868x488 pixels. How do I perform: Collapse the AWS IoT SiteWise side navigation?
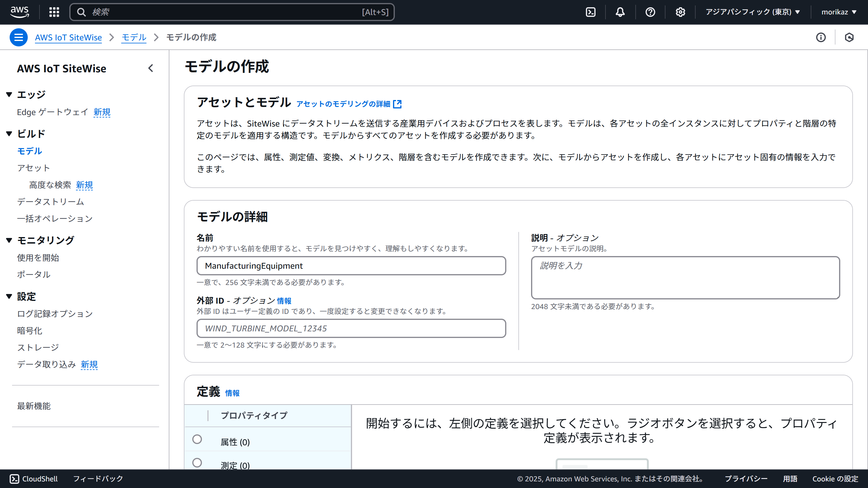151,68
